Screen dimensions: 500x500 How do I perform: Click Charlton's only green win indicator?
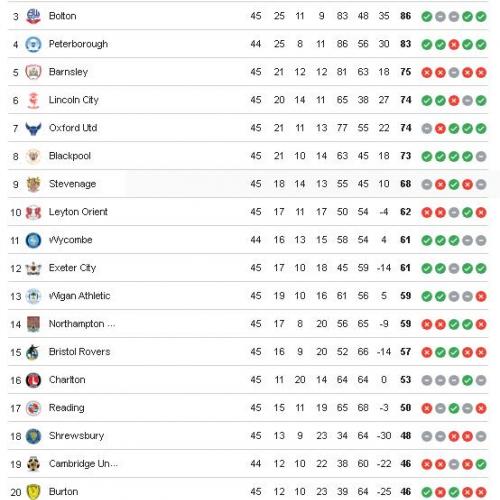tap(467, 380)
